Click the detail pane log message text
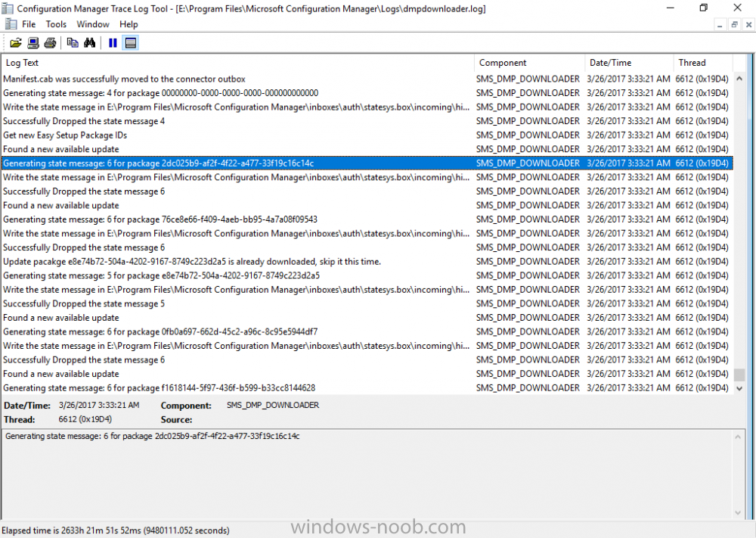The image size is (756, 538). 153,436
